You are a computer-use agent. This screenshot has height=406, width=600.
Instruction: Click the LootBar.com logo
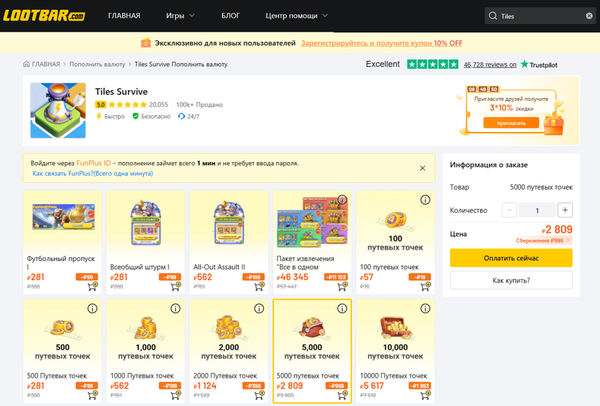[x=44, y=16]
